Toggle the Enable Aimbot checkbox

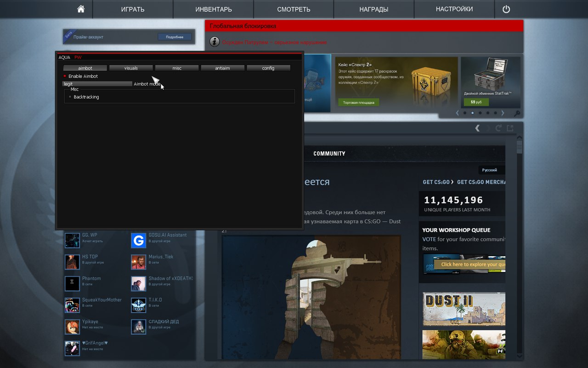[x=65, y=76]
